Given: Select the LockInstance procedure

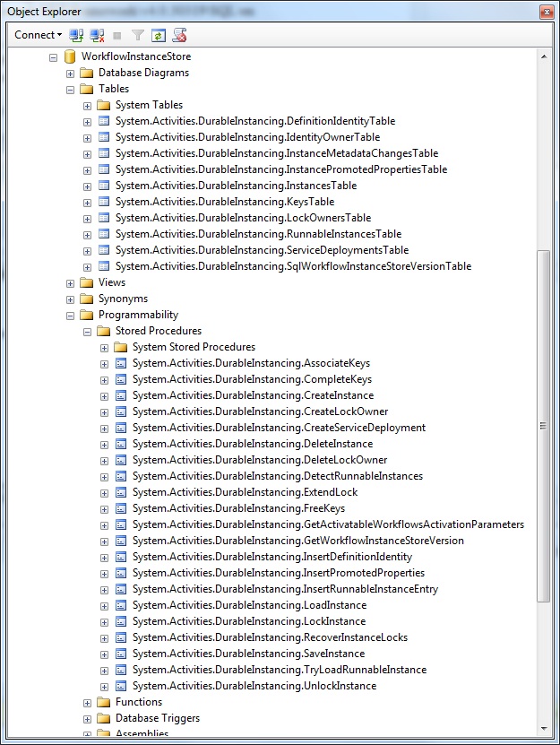Looking at the screenshot, I should pos(249,621).
